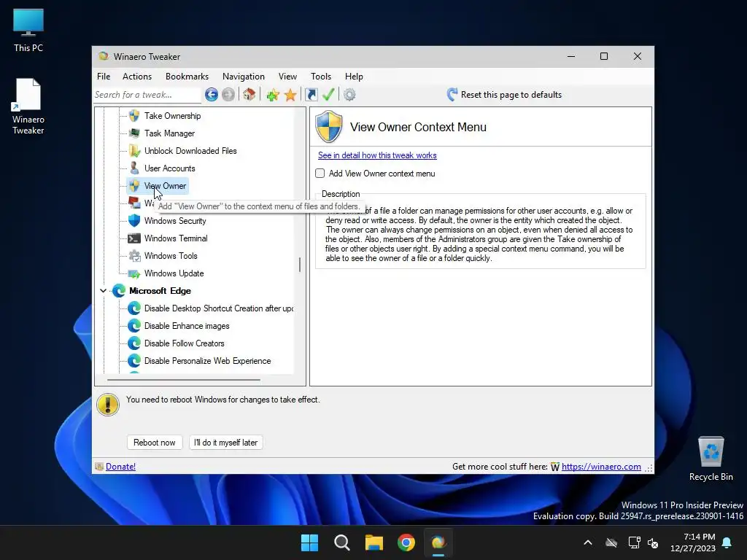Click the Windows Terminal icon in tree

point(134,238)
